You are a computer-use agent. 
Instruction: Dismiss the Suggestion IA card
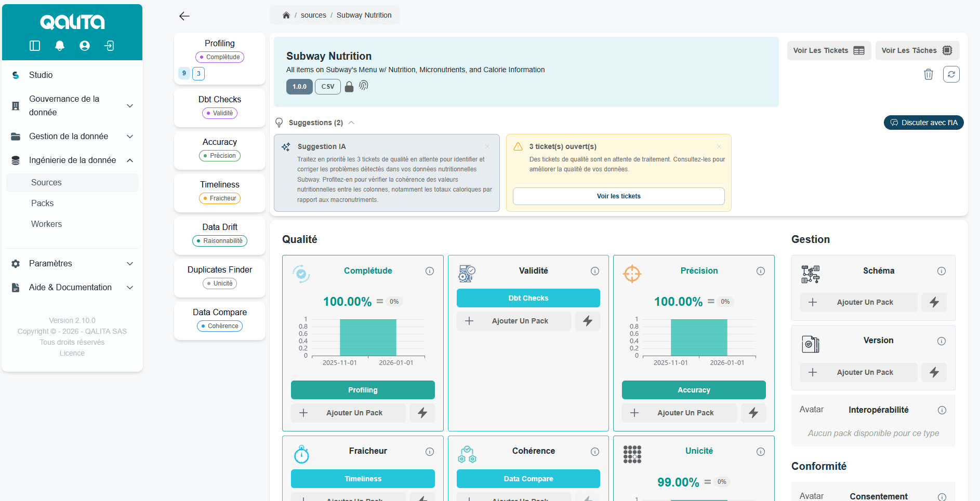(x=487, y=146)
